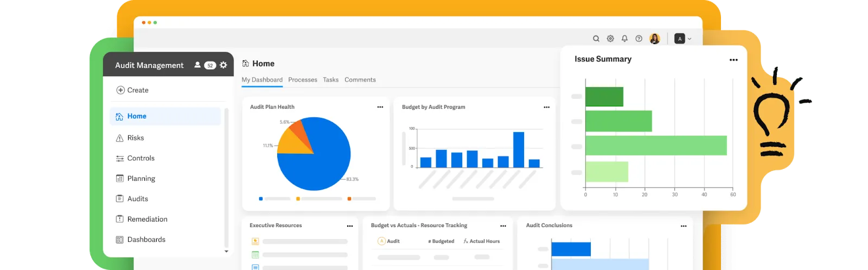The width and height of the screenshot is (868, 270).
Task: Open Executive Resources options menu
Action: coord(350,226)
